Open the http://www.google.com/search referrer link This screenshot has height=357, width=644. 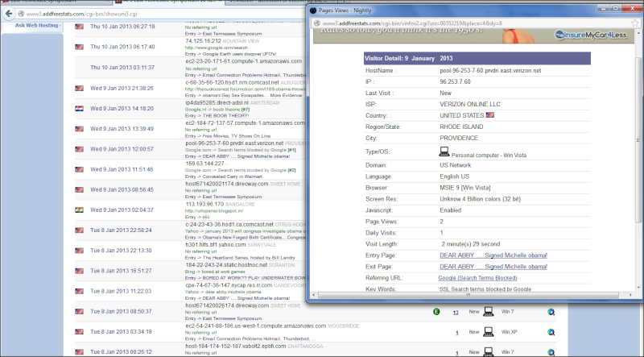216,48
